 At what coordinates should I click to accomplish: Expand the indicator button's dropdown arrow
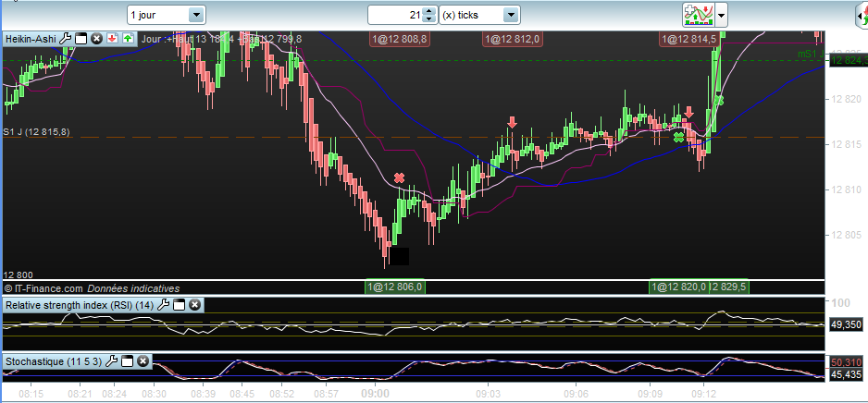721,15
